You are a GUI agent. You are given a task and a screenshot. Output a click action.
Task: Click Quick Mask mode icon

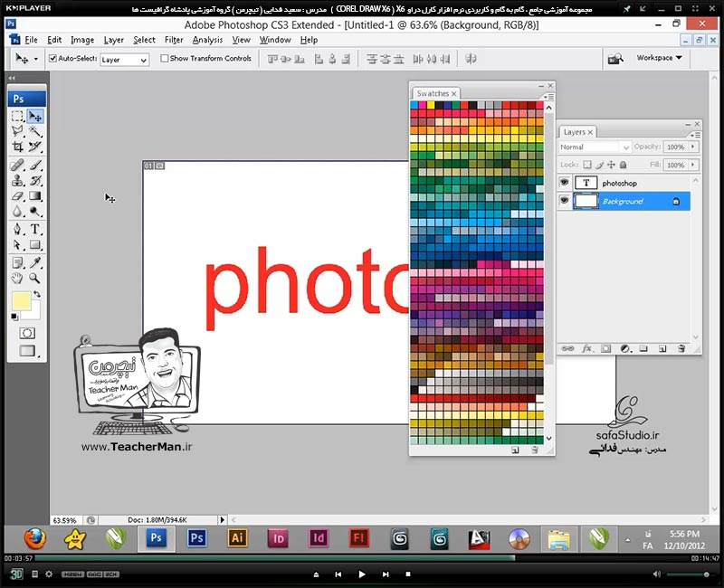[27, 333]
